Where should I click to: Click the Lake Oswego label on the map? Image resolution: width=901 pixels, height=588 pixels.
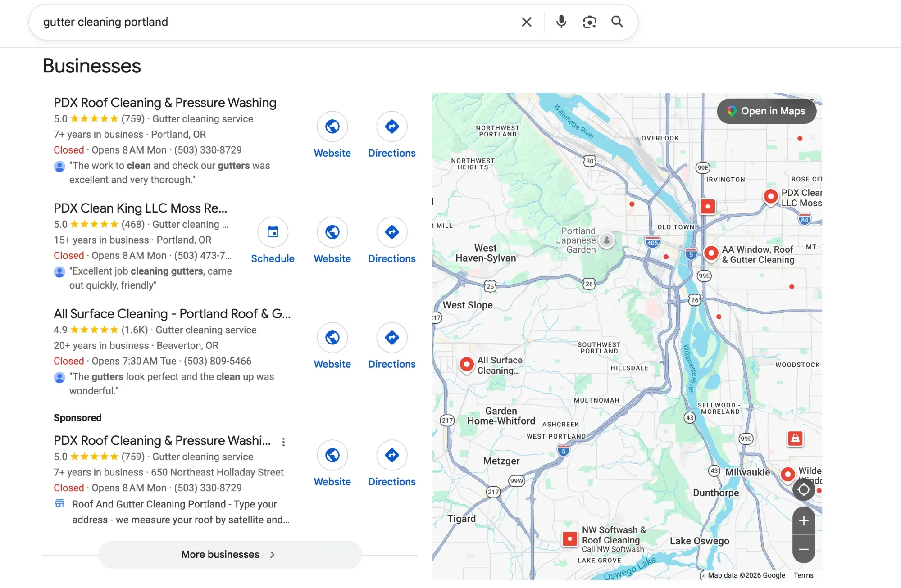click(699, 541)
